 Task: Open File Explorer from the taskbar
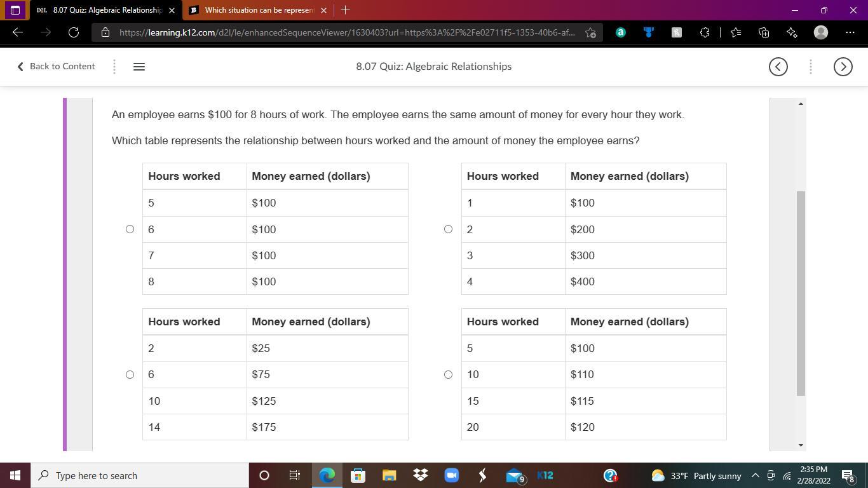[389, 475]
